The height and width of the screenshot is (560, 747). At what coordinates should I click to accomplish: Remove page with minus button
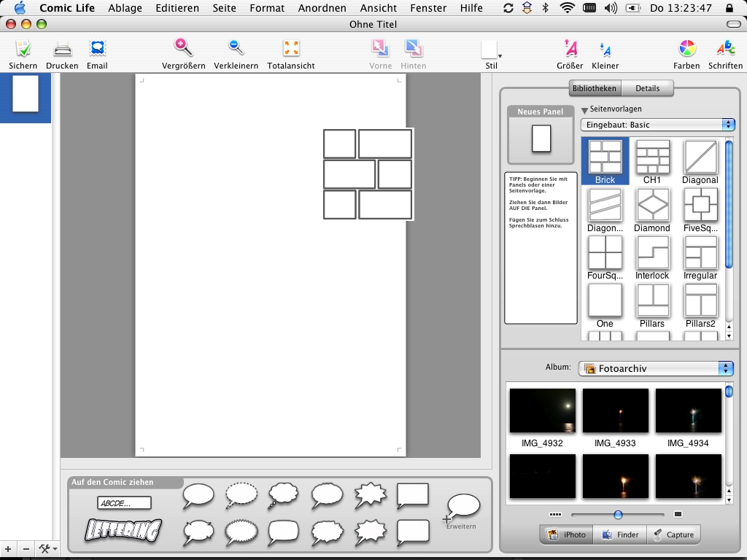pos(26,549)
